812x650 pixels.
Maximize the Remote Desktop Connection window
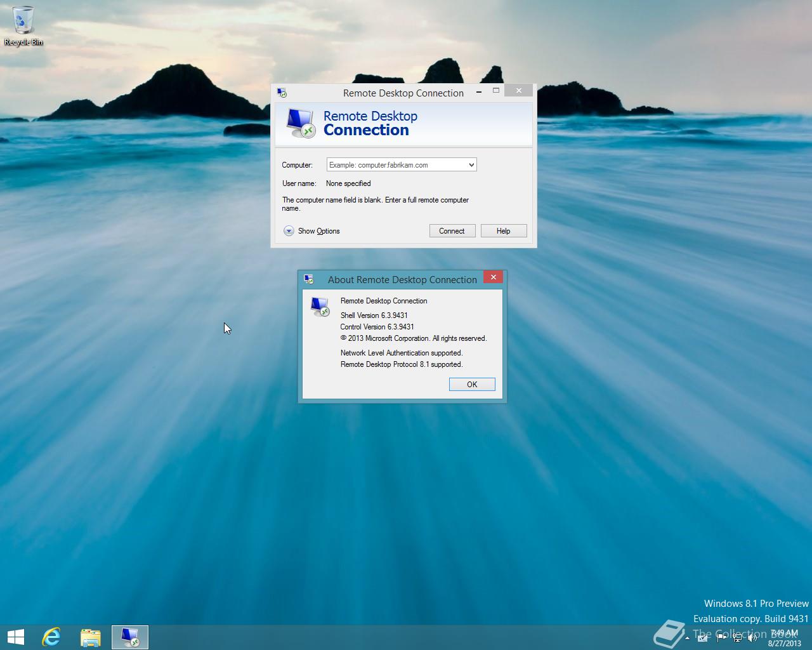coord(496,91)
